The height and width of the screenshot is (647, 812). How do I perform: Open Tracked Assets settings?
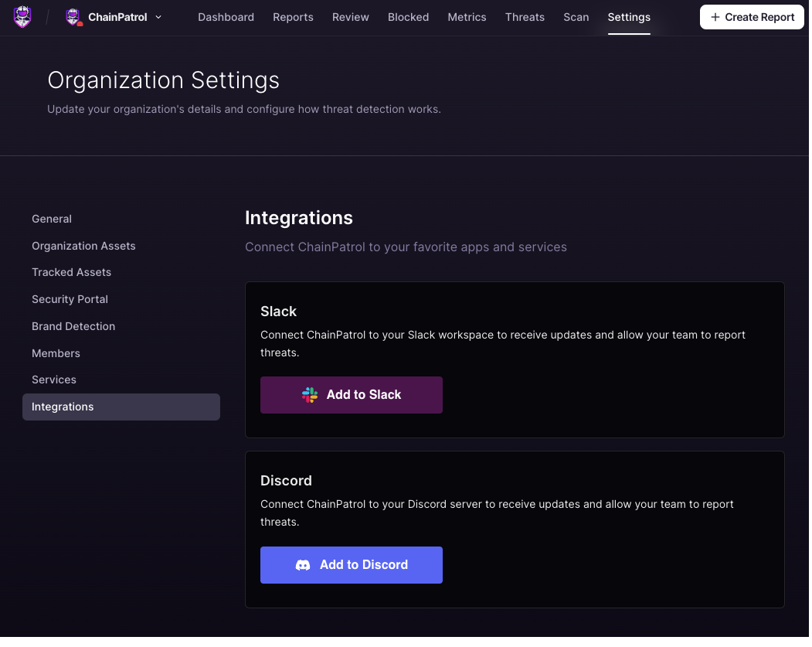pyautogui.click(x=71, y=272)
